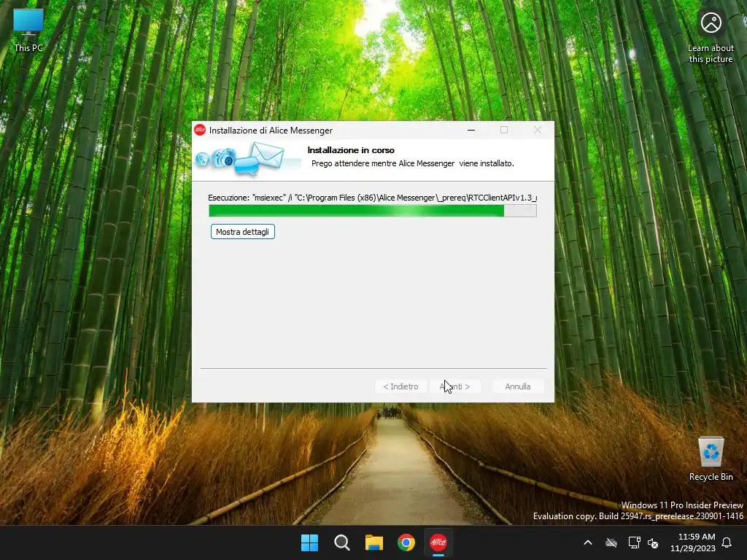The width and height of the screenshot is (747, 560).
Task: Click the maximize button of installer window
Action: pyautogui.click(x=504, y=130)
